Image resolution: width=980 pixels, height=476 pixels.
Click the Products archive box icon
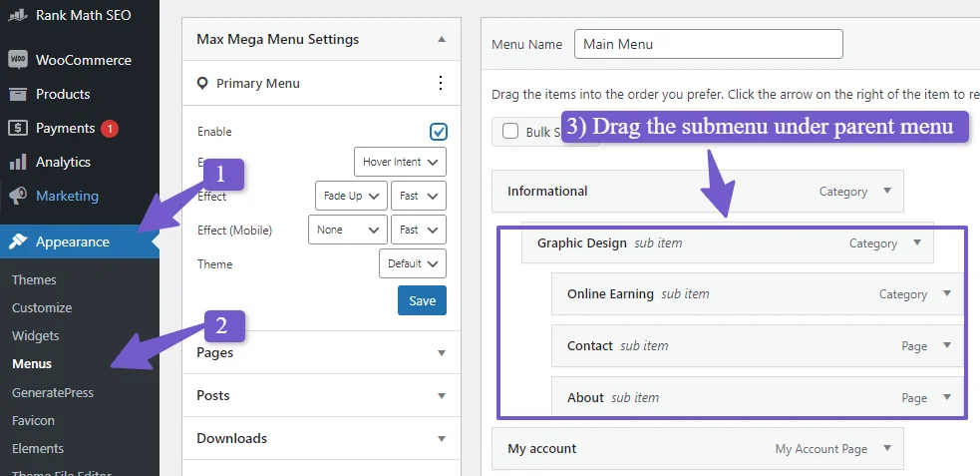[x=18, y=95]
